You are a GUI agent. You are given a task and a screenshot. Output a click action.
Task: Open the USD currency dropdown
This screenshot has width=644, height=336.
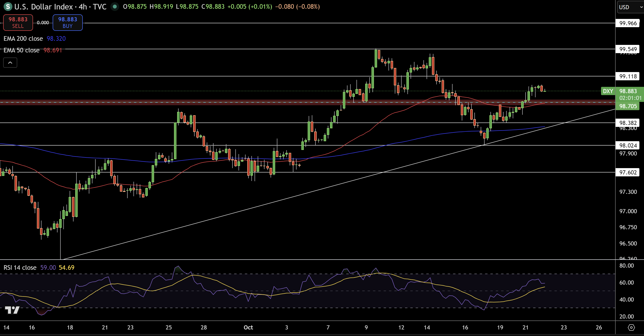pos(630,7)
